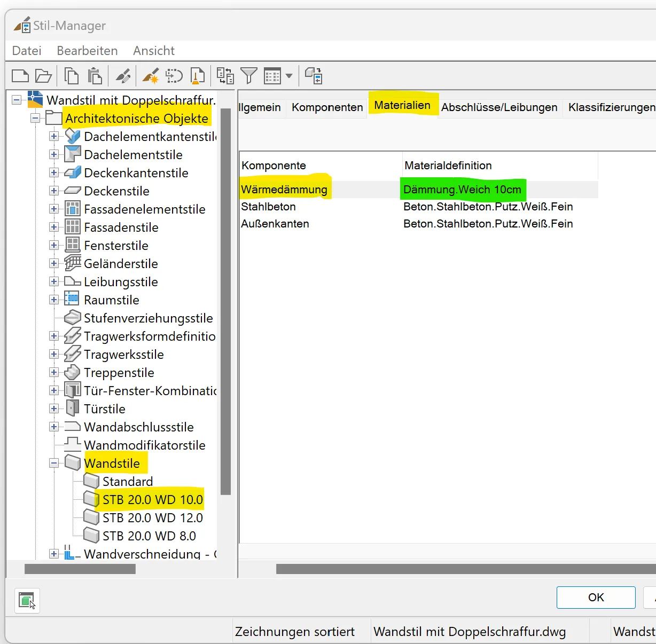The image size is (656, 644).
Task: Expand the Türstile tree node
Action: [x=54, y=409]
